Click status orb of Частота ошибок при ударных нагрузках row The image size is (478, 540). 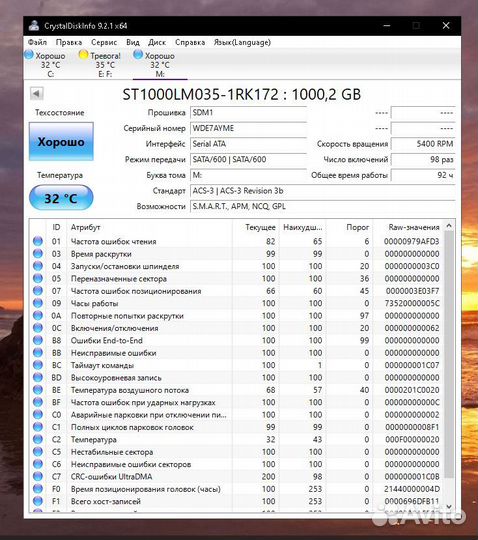38,402
